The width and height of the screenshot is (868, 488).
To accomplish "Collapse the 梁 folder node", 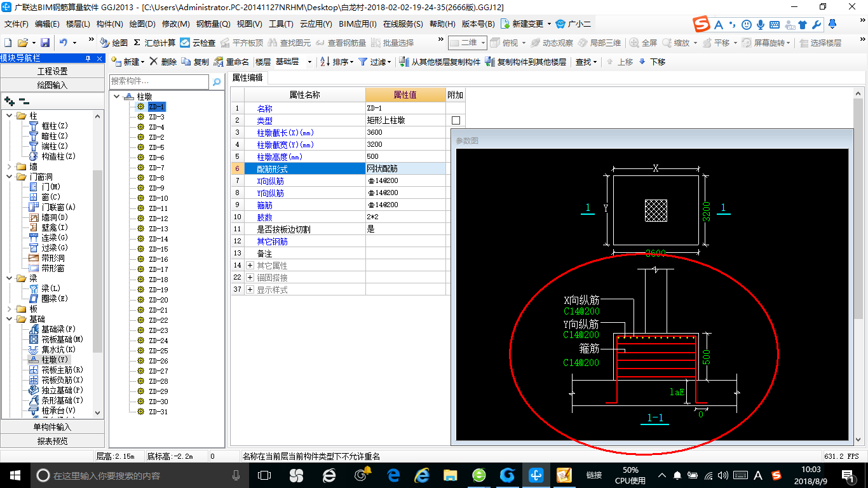I will point(10,278).
